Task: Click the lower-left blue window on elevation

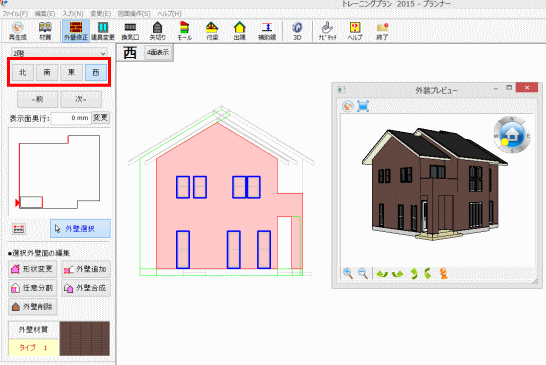Action: (183, 249)
